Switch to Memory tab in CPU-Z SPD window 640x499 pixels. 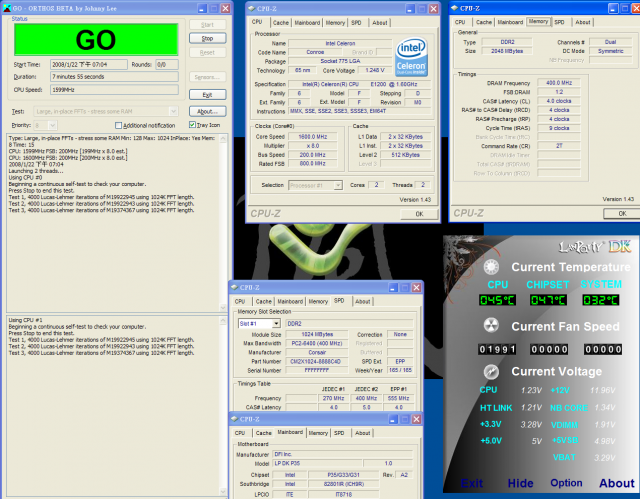coord(318,302)
